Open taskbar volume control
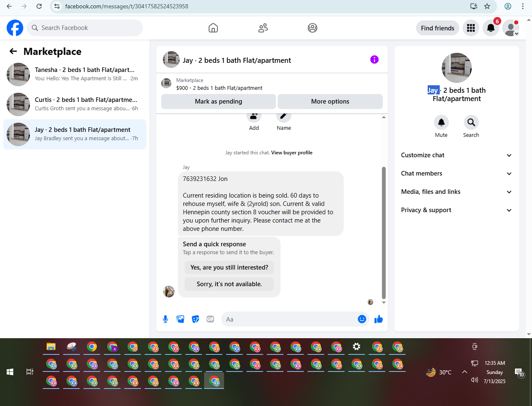532x406 pixels. 475,380
